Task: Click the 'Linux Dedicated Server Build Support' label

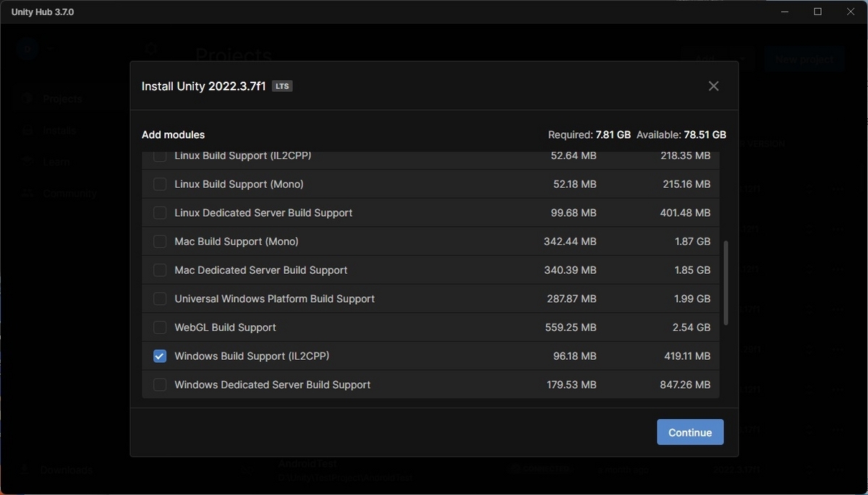Action: click(263, 212)
